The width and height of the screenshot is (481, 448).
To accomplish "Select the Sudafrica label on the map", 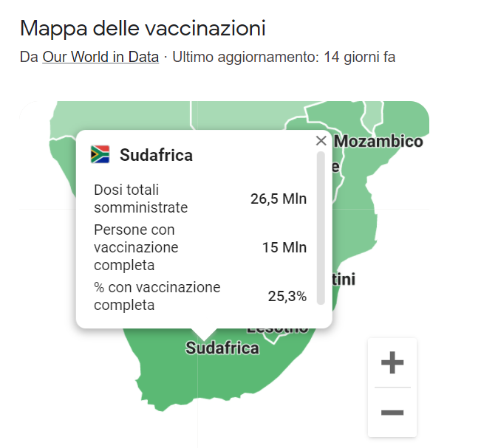I will (222, 348).
